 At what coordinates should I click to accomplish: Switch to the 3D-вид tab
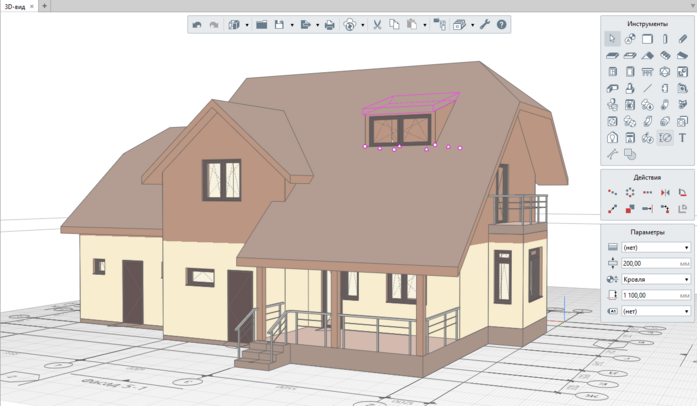(x=16, y=6)
